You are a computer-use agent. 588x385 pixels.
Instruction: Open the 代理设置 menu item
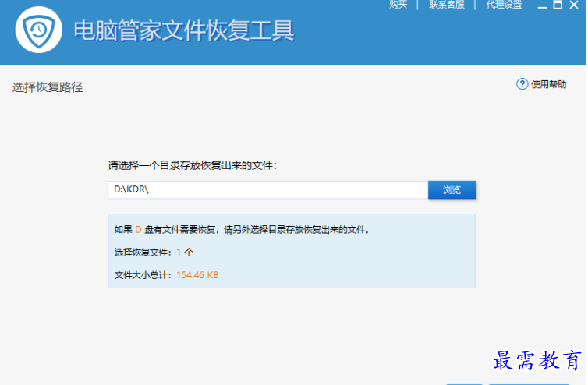click(x=504, y=5)
